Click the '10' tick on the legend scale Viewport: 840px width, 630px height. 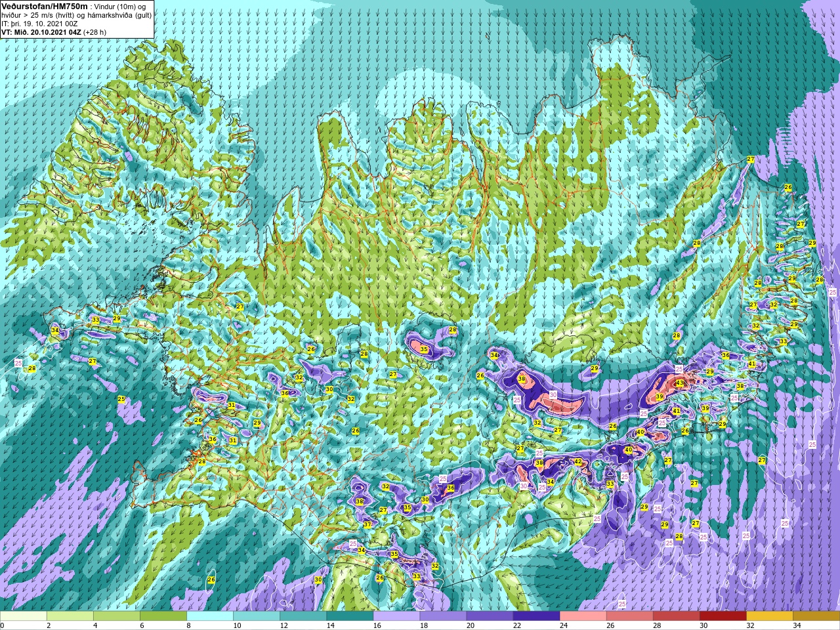pyautogui.click(x=237, y=625)
